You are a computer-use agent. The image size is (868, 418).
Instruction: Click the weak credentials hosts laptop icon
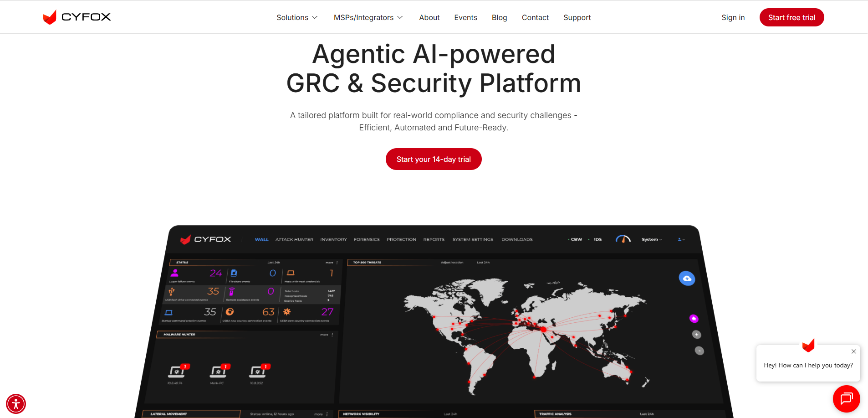coord(291,273)
